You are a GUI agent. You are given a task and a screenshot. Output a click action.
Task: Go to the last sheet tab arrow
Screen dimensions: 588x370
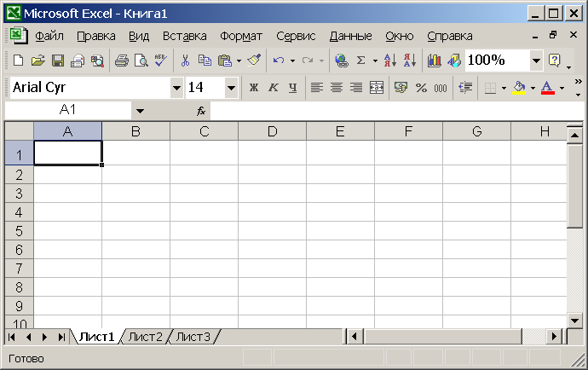[x=61, y=337]
